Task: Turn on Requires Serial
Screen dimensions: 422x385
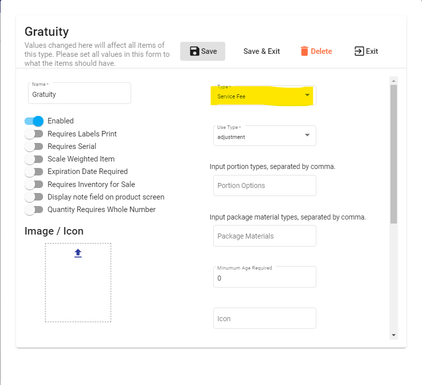Action: point(34,146)
